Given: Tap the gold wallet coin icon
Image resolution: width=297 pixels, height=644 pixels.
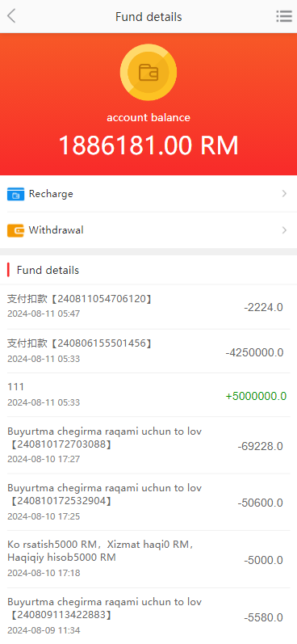Looking at the screenshot, I should pos(148,72).
